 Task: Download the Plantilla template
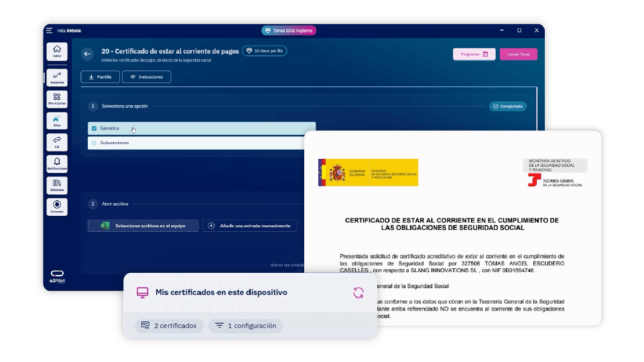pyautogui.click(x=101, y=77)
